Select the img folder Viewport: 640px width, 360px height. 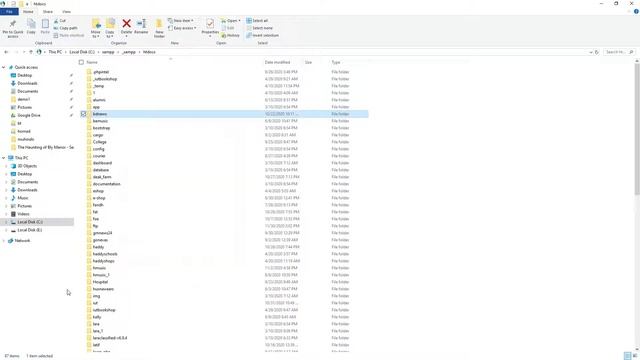(96, 296)
